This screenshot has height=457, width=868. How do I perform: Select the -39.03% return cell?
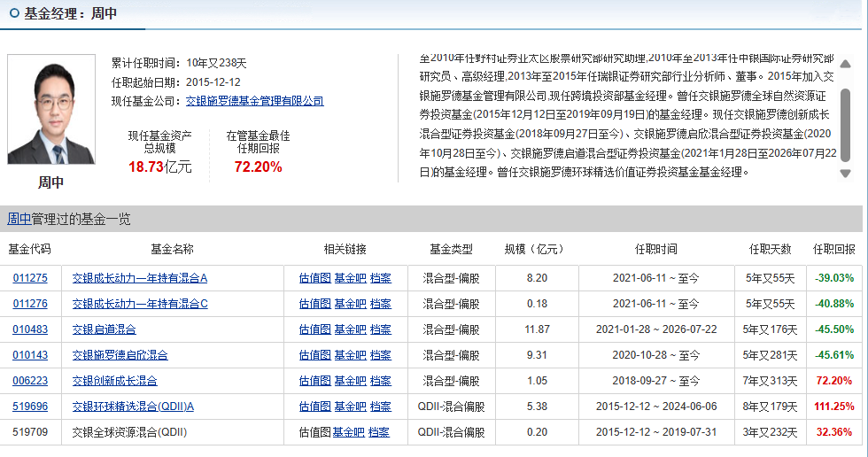(834, 278)
